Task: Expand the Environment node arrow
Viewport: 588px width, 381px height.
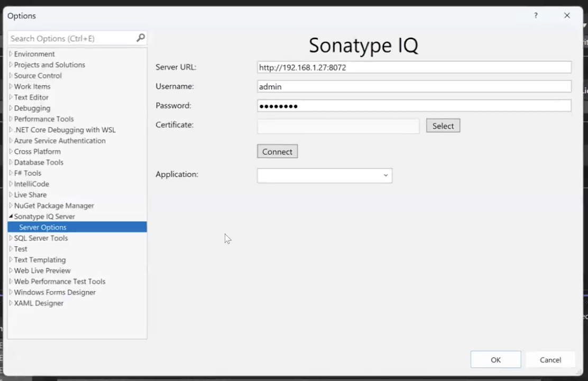Action: 11,54
